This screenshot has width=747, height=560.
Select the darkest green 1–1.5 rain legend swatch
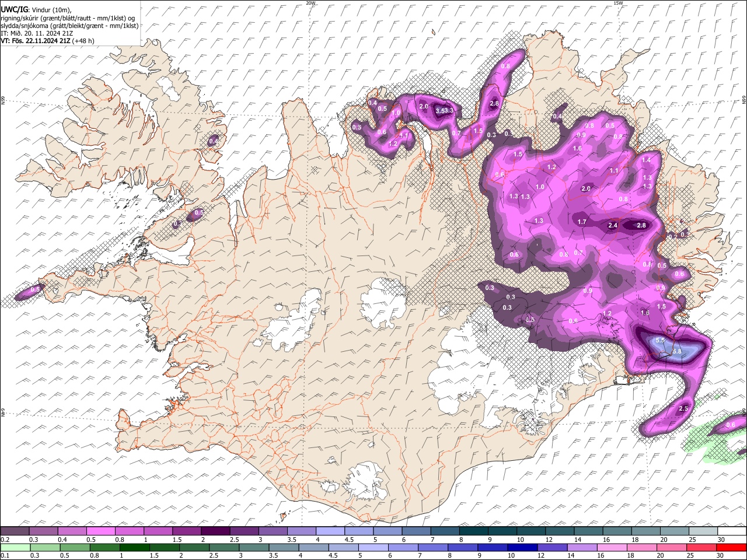tap(135, 547)
